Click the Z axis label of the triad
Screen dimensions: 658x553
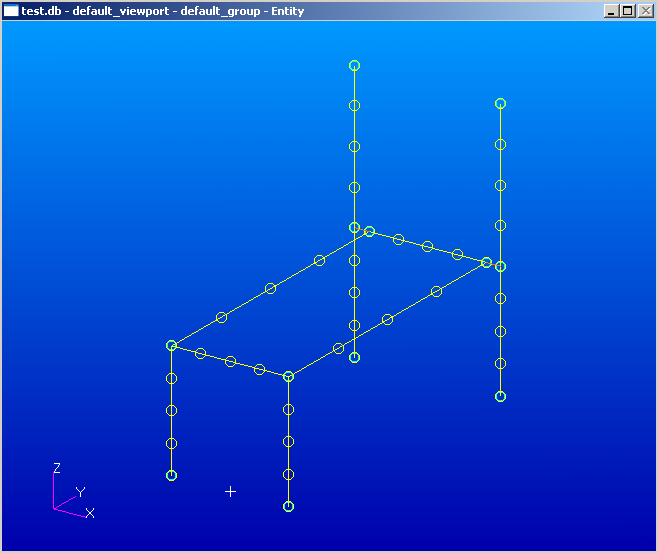point(57,468)
